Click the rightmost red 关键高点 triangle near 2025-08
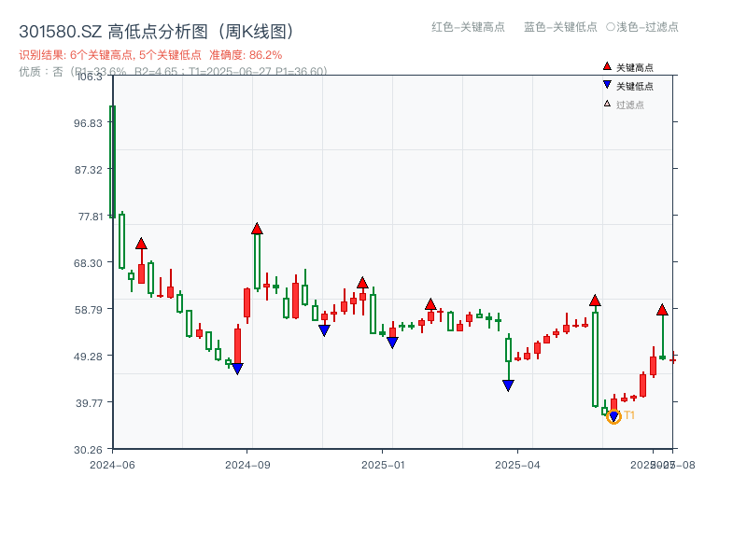This screenshot has width=747, height=560. point(661,308)
